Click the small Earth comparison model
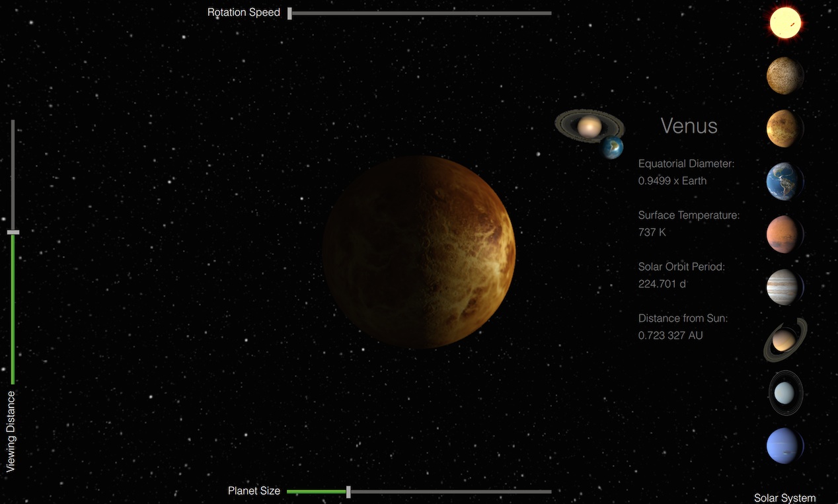 (612, 148)
